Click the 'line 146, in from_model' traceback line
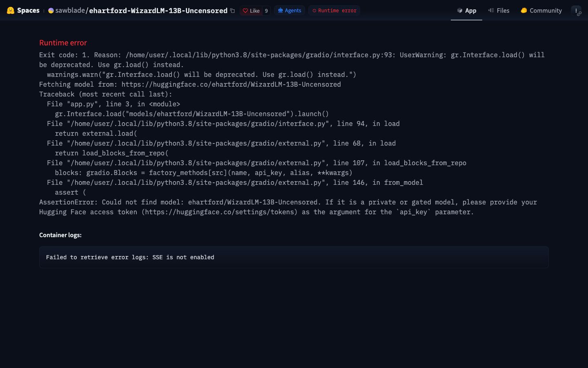 [235, 183]
